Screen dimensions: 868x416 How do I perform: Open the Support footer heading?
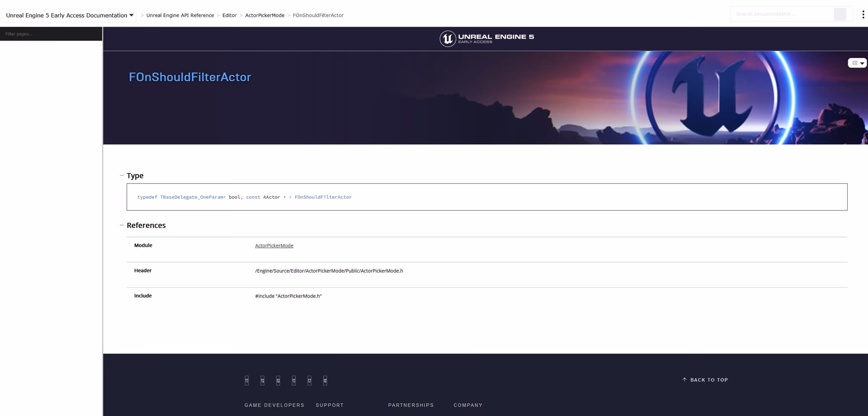(x=330, y=405)
